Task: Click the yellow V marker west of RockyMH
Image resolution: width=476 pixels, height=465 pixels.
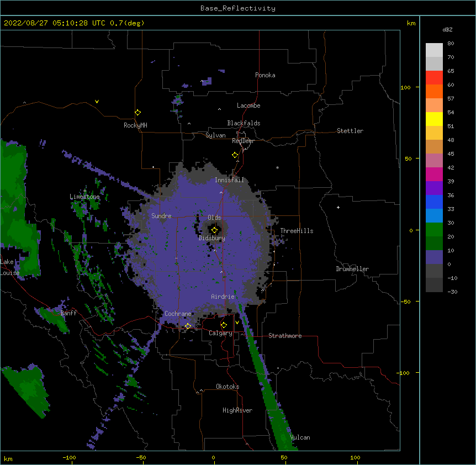Action: pos(97,102)
